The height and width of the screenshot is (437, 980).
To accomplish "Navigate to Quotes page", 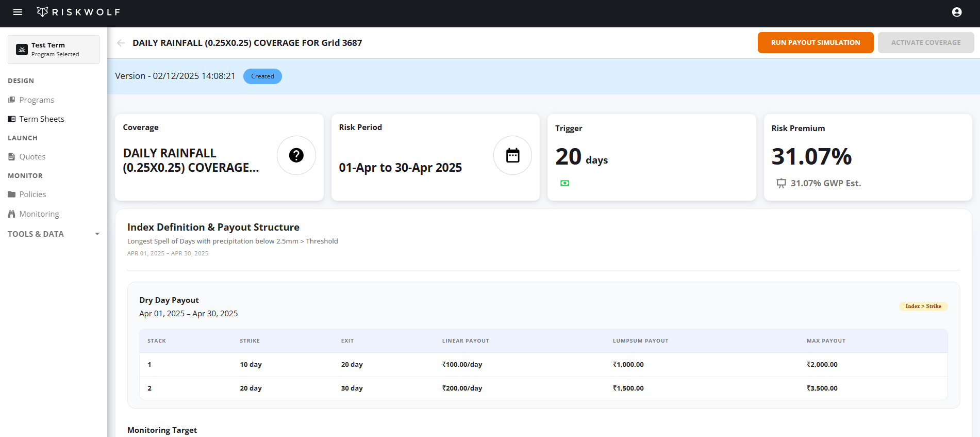I will pos(32,157).
